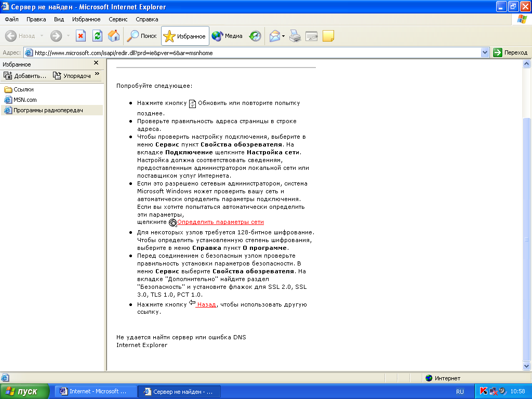Open the Ссылки favorites folder
The width and height of the screenshot is (532, 399).
click(19, 89)
